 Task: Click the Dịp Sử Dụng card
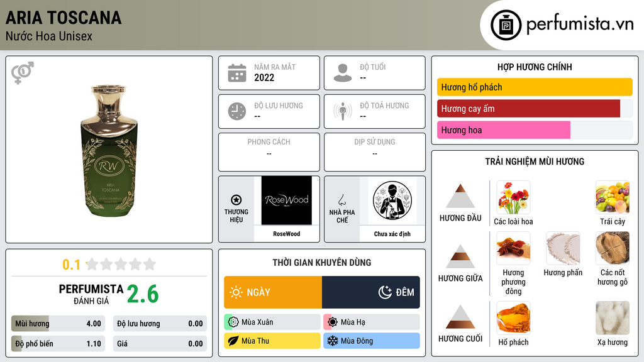[x=375, y=152]
